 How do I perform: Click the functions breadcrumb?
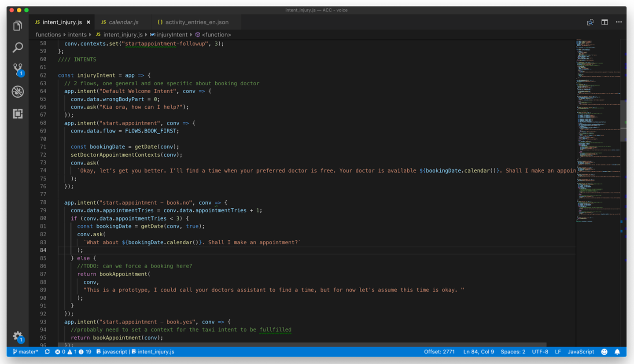[48, 34]
